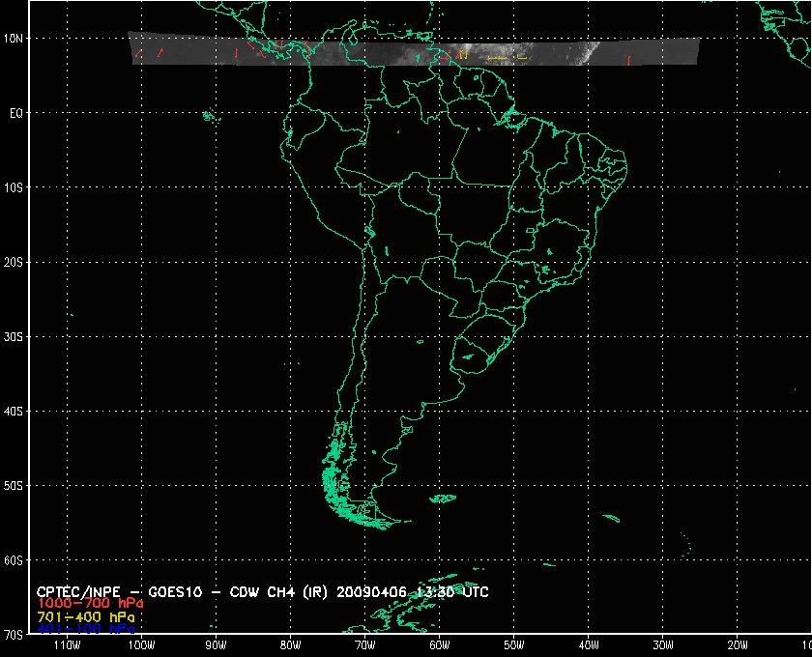
Task: Click the blue 401-100 hPa legend entry
Action: click(x=85, y=628)
